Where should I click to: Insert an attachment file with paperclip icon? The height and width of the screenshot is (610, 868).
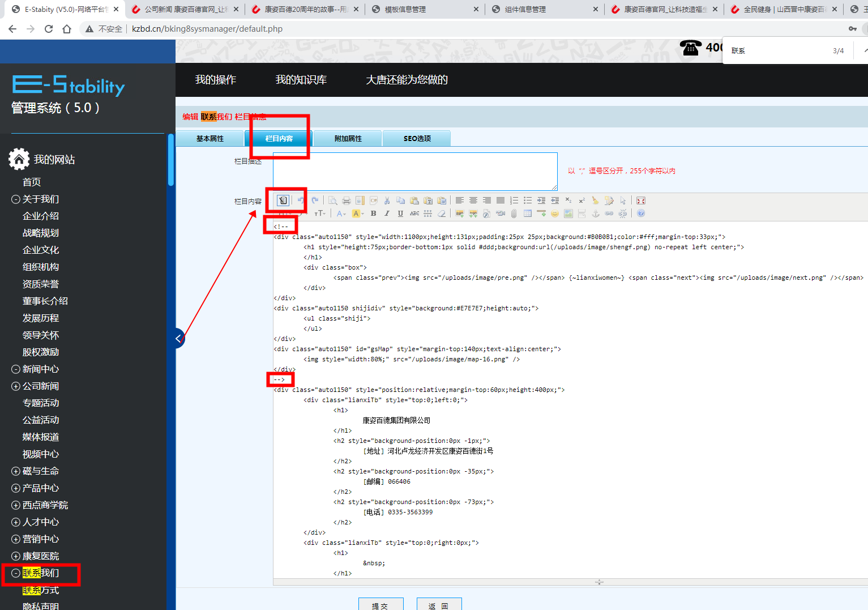pyautogui.click(x=514, y=214)
